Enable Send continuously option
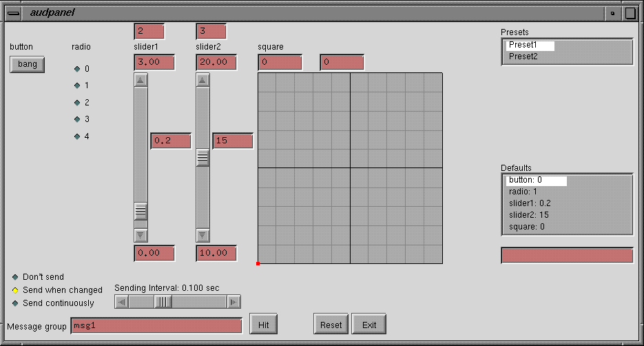 (x=15, y=303)
